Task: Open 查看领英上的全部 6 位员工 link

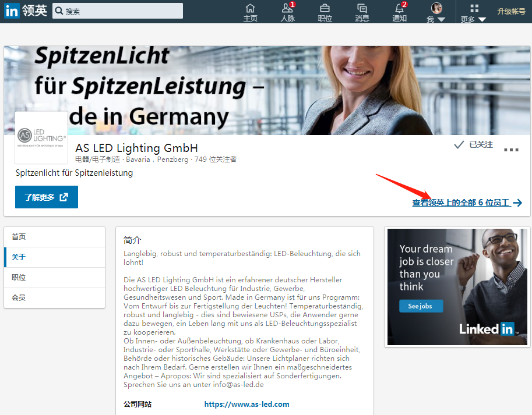Action: pyautogui.click(x=467, y=203)
